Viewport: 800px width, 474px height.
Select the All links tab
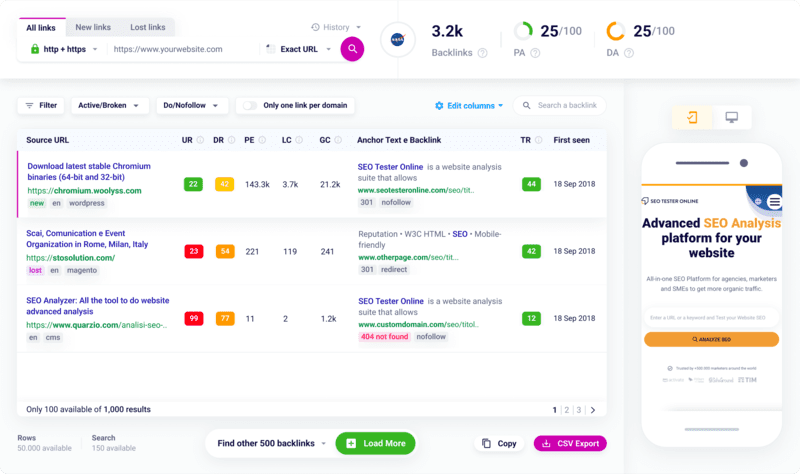tap(41, 28)
